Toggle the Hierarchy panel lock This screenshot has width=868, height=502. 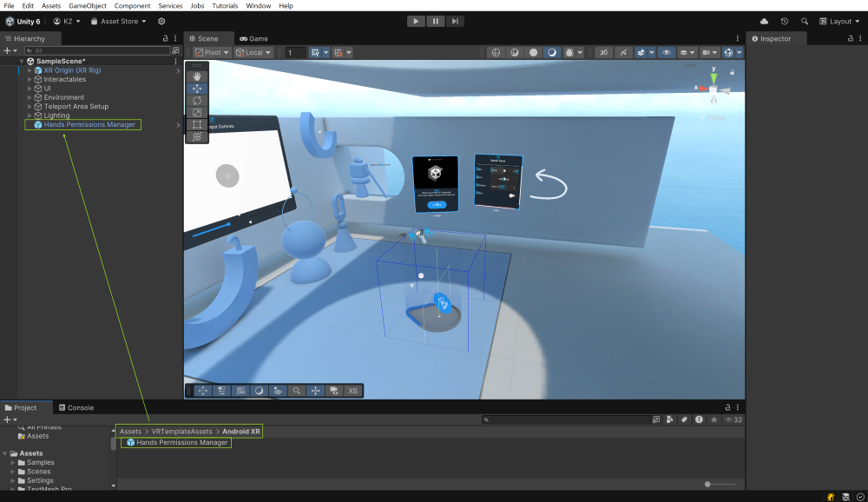(166, 39)
